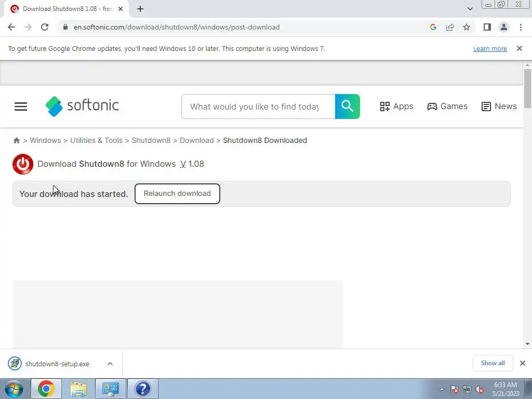Click the address bar URL

coord(177,27)
